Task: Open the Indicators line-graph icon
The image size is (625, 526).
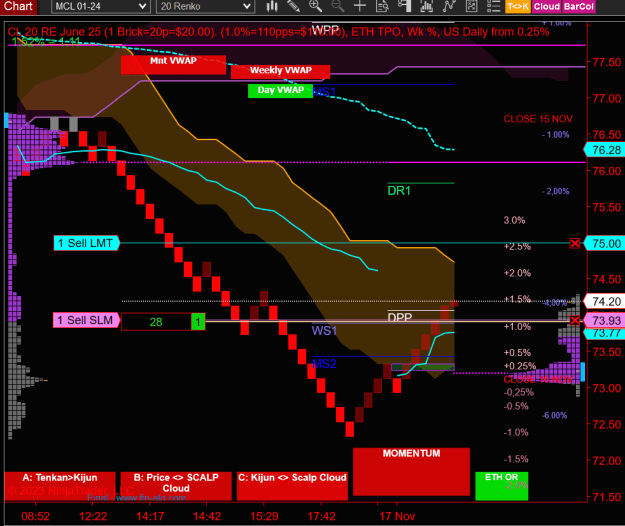Action: (449, 6)
